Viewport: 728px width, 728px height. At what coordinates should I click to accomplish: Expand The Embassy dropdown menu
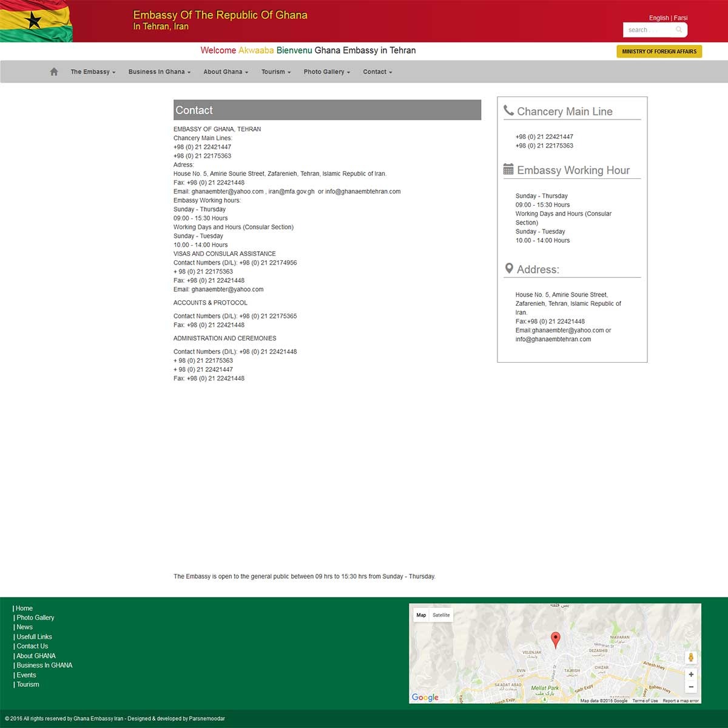click(93, 72)
